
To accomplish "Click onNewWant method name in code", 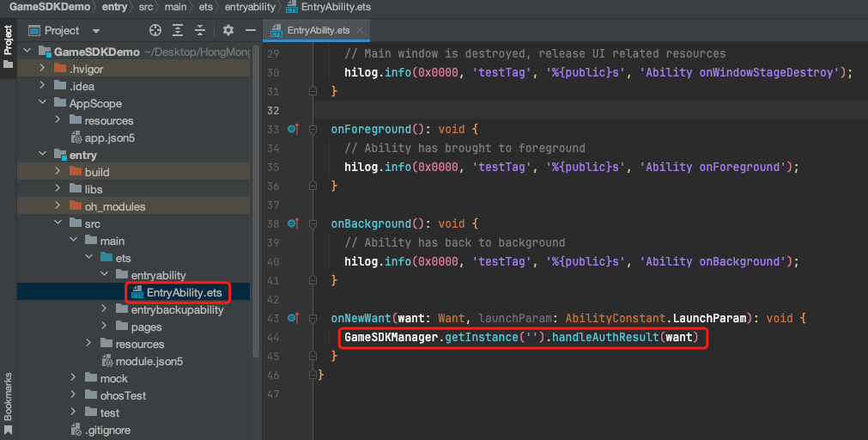I will [361, 318].
